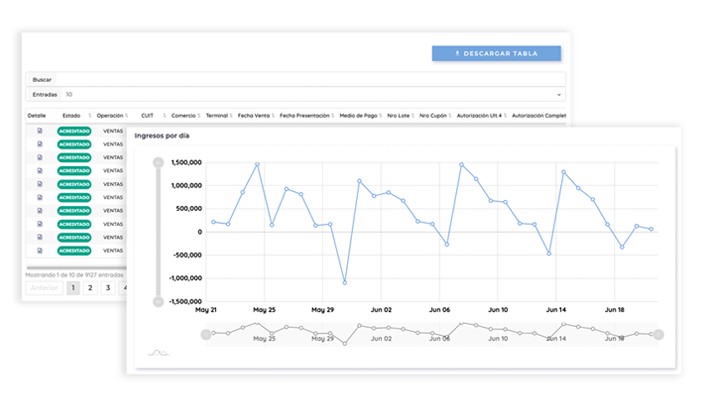Viewport: 703px width, 401px height.
Task: Click the lowest data point on the chart
Action: tap(345, 283)
